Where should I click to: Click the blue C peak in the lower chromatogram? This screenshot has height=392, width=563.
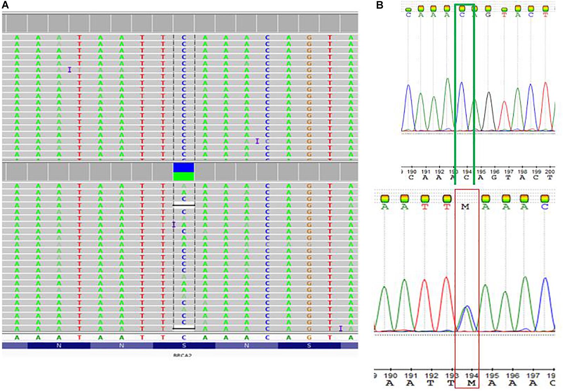click(x=545, y=304)
